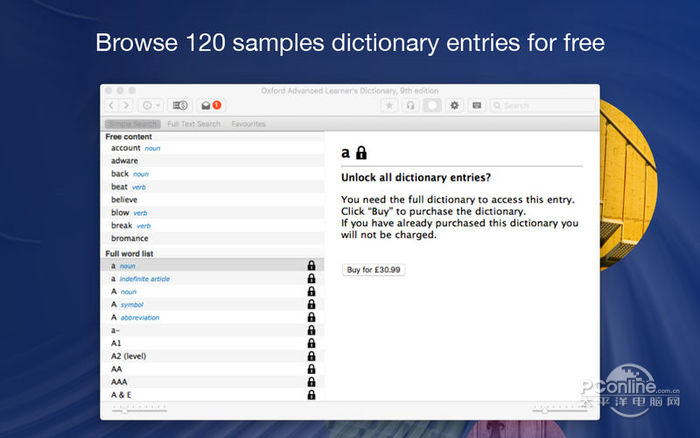700x438 pixels.
Task: Select free entry 'bromance'
Action: pyautogui.click(x=212, y=238)
